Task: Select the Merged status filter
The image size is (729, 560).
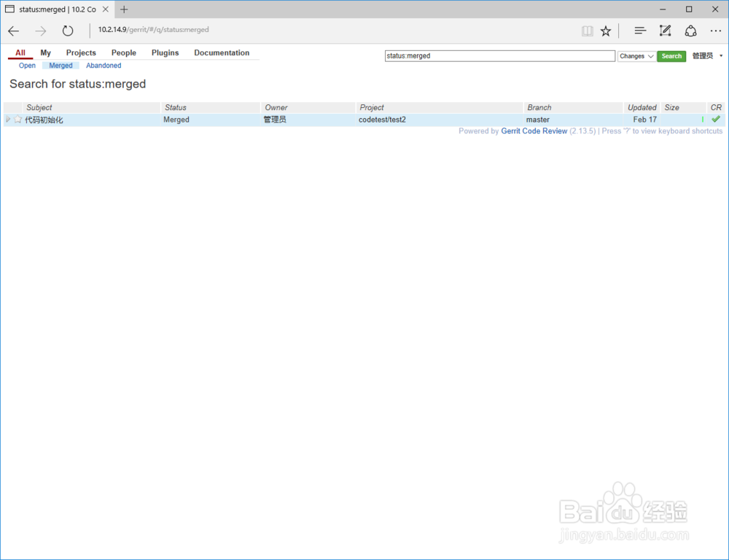Action: tap(61, 65)
